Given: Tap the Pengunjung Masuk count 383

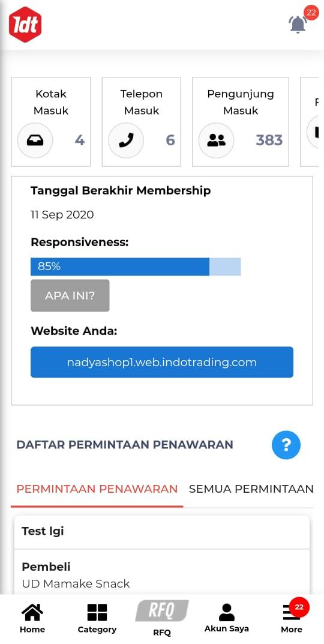Looking at the screenshot, I should pyautogui.click(x=269, y=140).
